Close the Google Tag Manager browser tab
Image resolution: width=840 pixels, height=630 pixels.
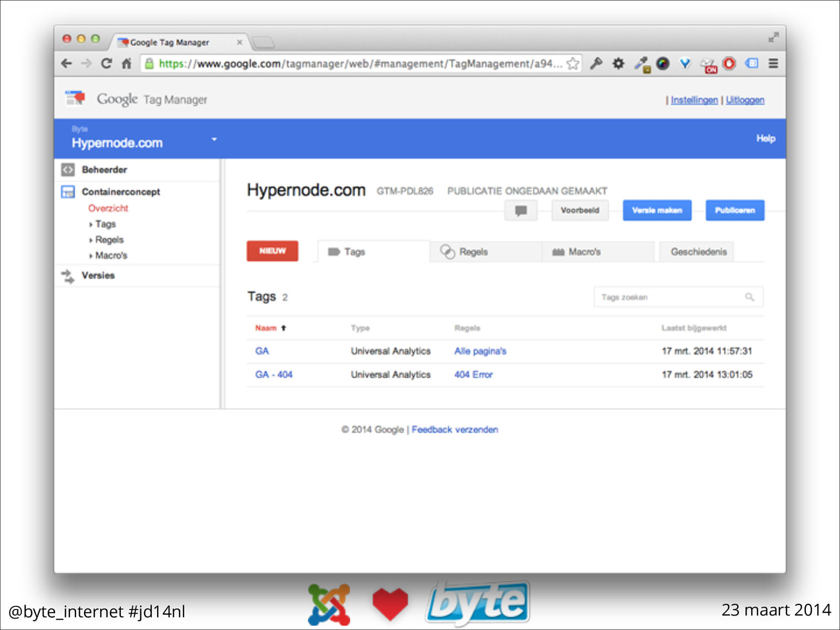coord(239,42)
